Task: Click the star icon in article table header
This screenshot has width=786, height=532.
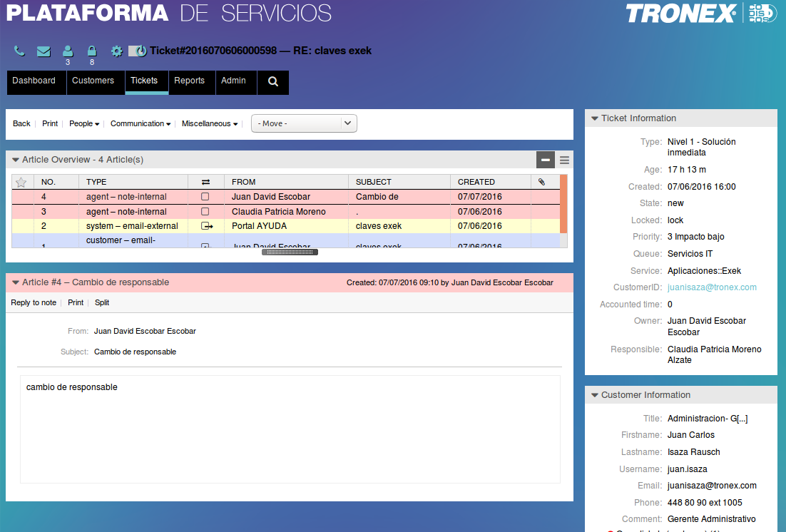Action: (21, 182)
